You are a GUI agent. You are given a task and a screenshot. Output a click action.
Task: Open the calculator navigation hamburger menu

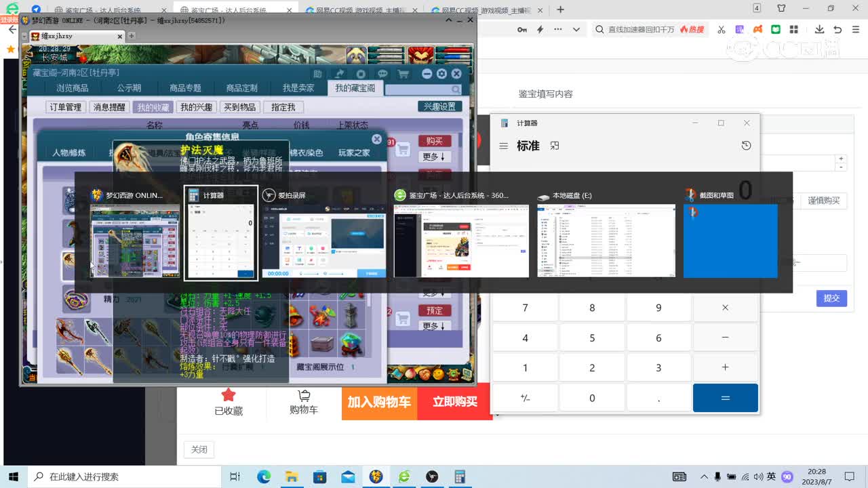tap(503, 146)
